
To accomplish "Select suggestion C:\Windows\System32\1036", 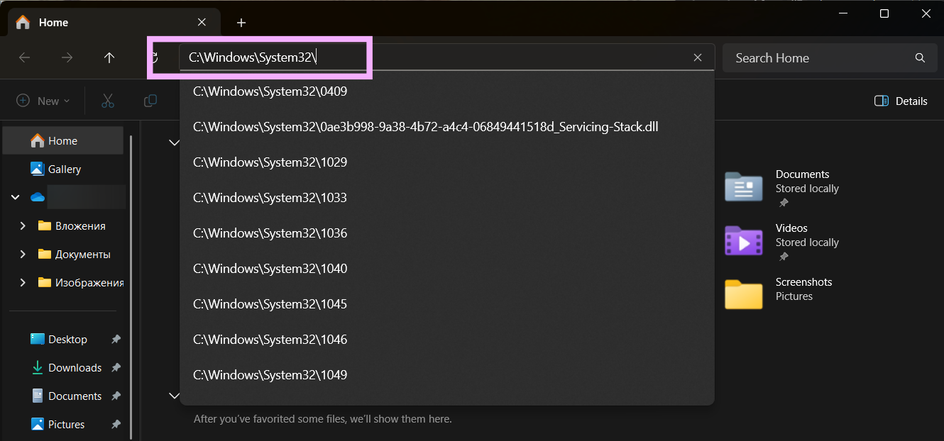I will click(447, 233).
